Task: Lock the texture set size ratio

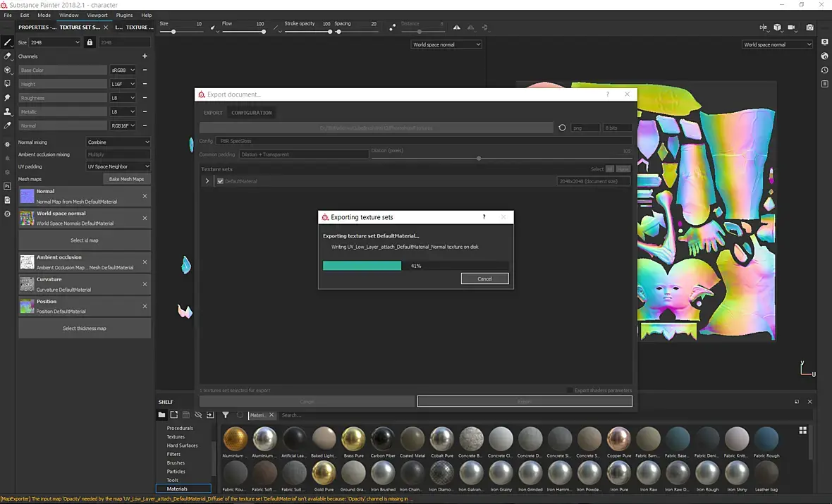Action: click(x=90, y=42)
